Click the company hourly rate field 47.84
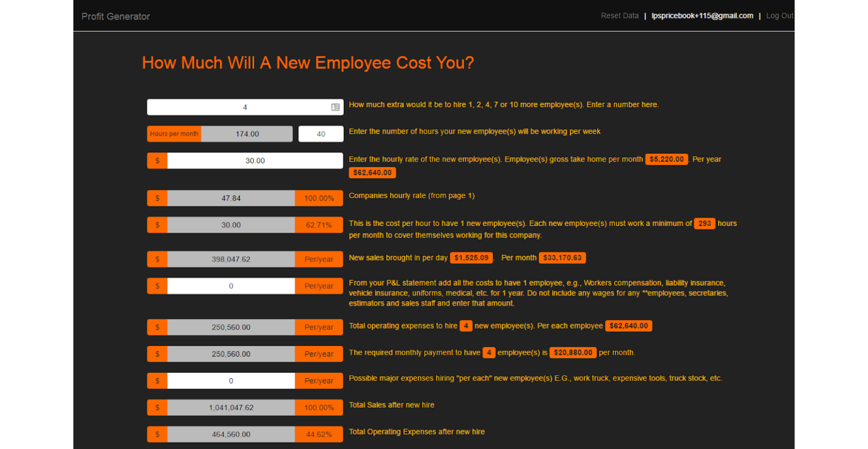868x449 pixels. pyautogui.click(x=231, y=198)
